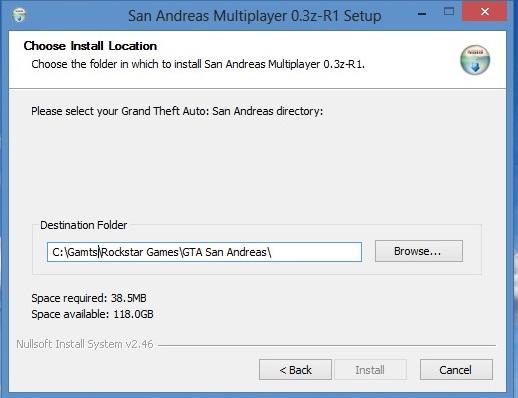Open the Browse... folder picker
Screen dimensions: 518x398
419,251
